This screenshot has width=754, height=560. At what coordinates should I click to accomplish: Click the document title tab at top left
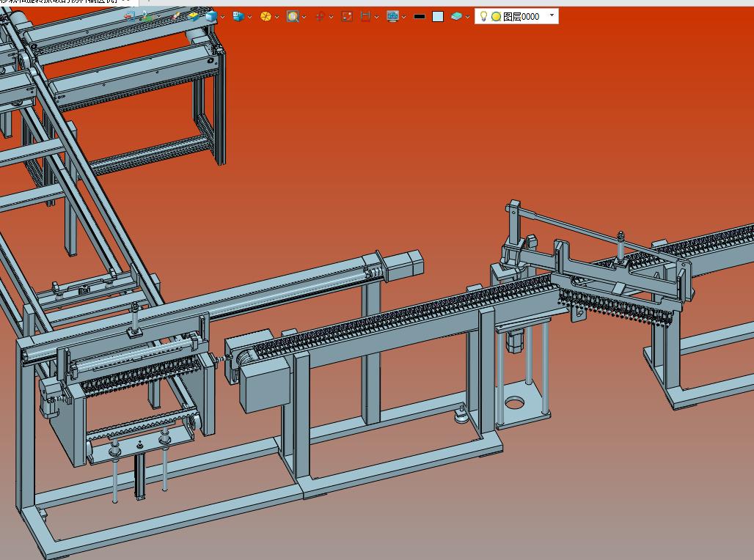tap(67, 2)
